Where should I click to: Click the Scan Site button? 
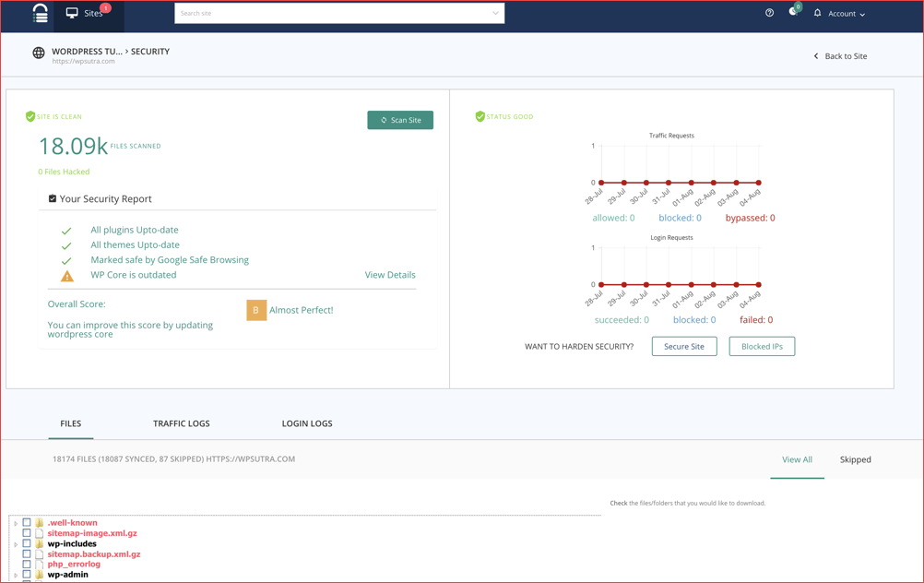400,120
